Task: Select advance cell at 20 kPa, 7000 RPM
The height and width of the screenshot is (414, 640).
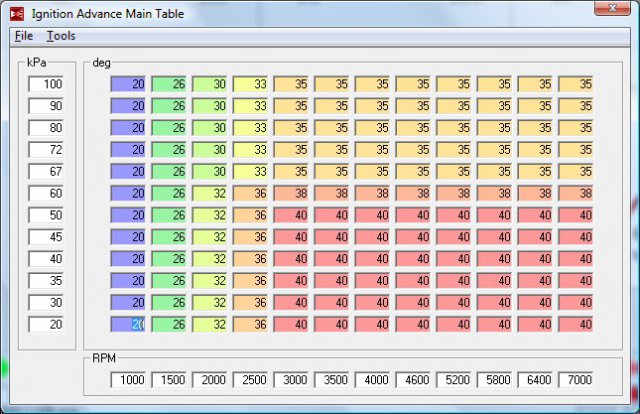Action: coord(577,324)
